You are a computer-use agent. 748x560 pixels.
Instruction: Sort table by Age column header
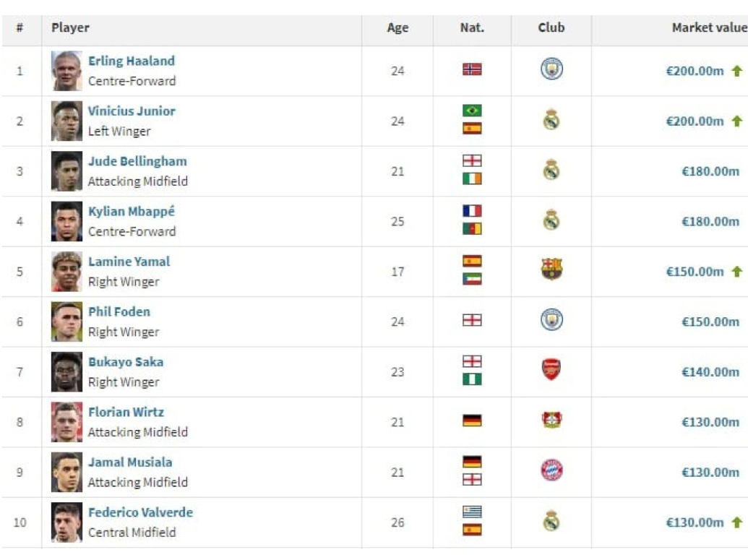[397, 27]
